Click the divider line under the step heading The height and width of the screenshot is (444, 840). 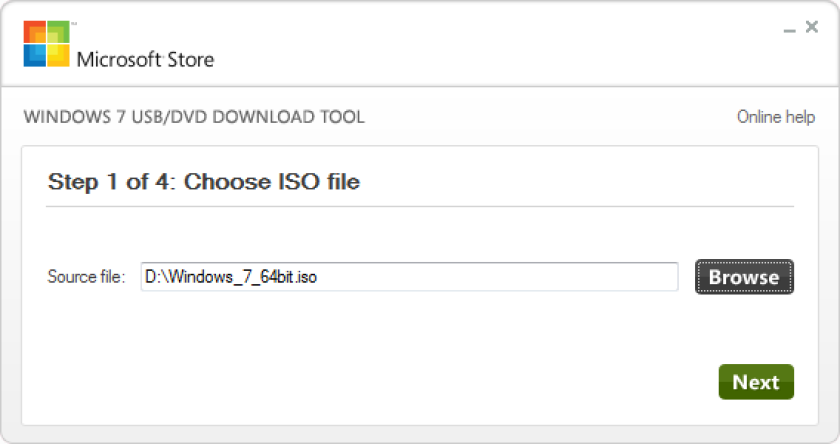click(420, 206)
